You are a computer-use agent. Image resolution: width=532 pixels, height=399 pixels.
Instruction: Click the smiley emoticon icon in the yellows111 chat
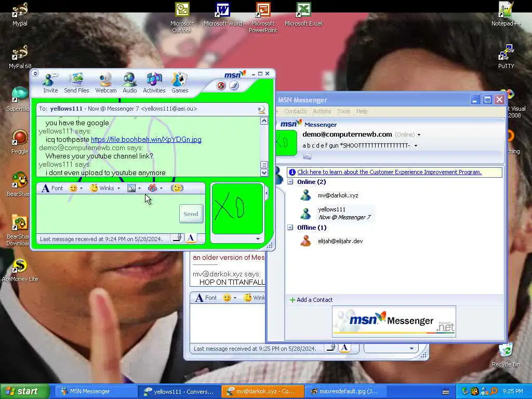[73, 188]
